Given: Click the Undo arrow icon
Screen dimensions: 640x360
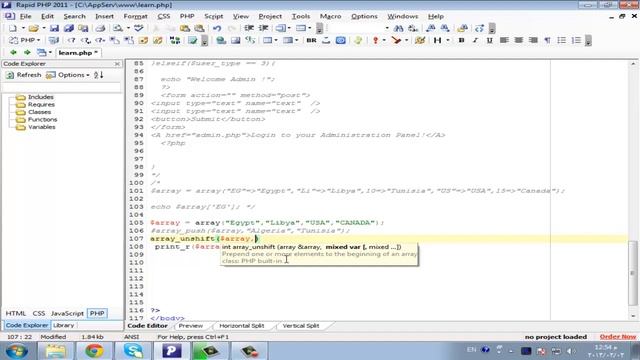Looking at the screenshot, I should pos(217,28).
